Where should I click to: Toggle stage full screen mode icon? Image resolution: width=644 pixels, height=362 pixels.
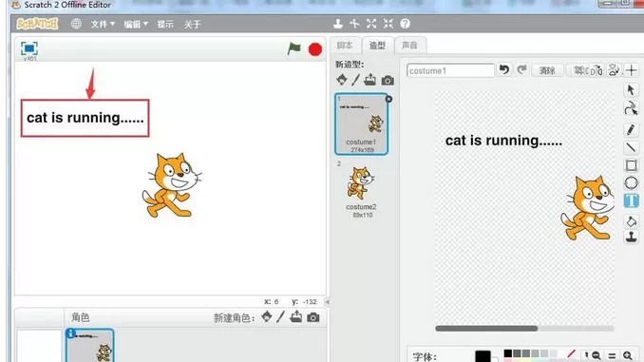click(x=29, y=48)
